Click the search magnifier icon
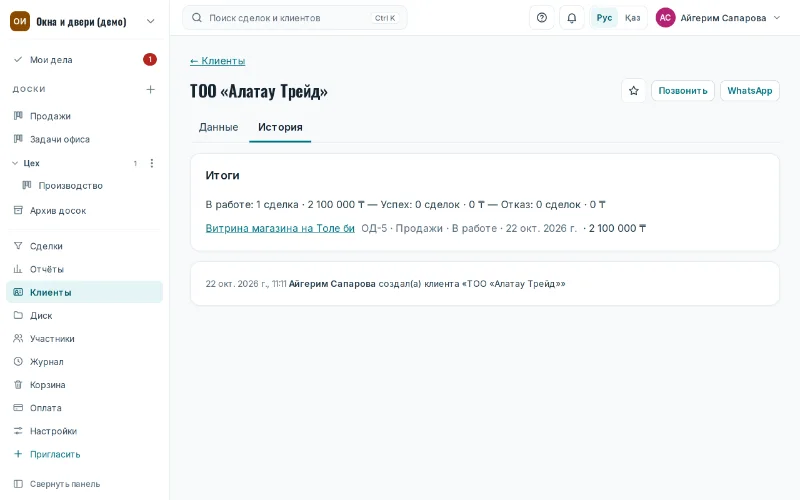This screenshot has height=500, width=800. pos(197,18)
